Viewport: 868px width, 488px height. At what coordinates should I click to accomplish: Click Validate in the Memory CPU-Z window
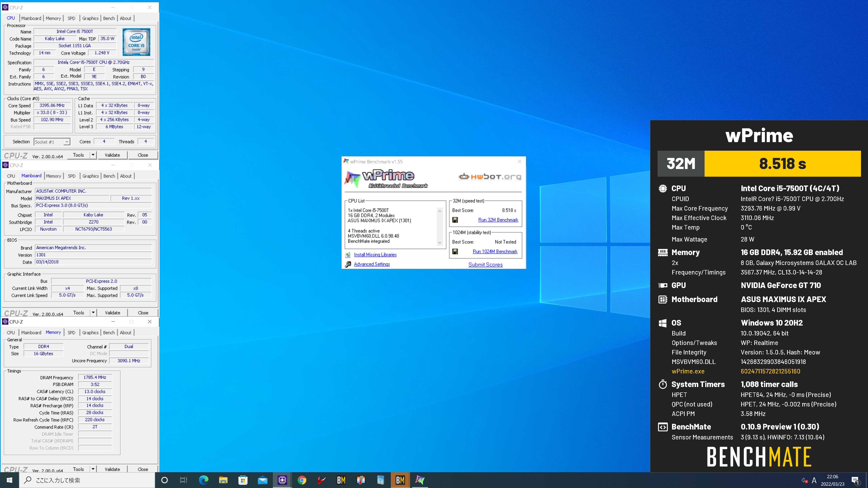(x=112, y=469)
